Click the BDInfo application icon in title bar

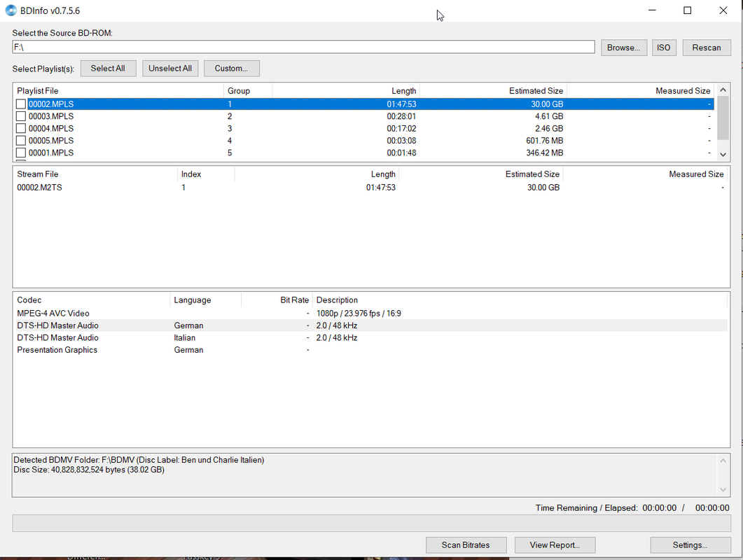point(11,10)
